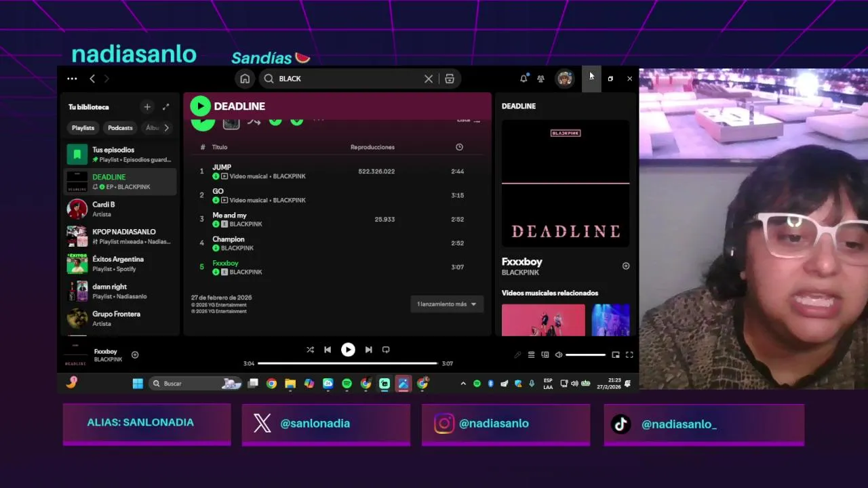Select the Me and my track

[x=229, y=216]
